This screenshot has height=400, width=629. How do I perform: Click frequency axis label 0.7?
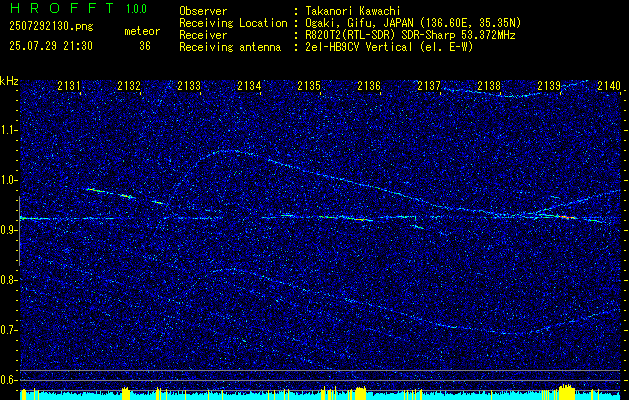coord(9,330)
